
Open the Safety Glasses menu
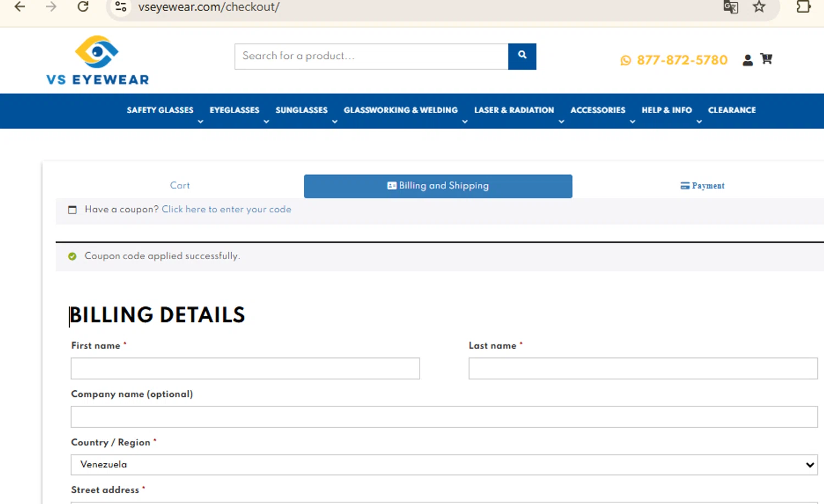tap(160, 110)
